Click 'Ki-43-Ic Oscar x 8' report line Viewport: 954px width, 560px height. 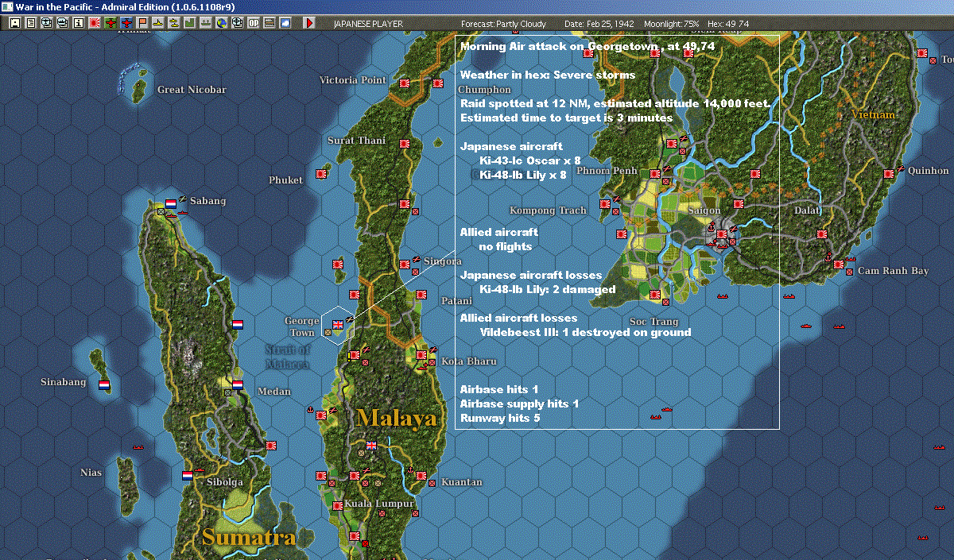tap(529, 160)
